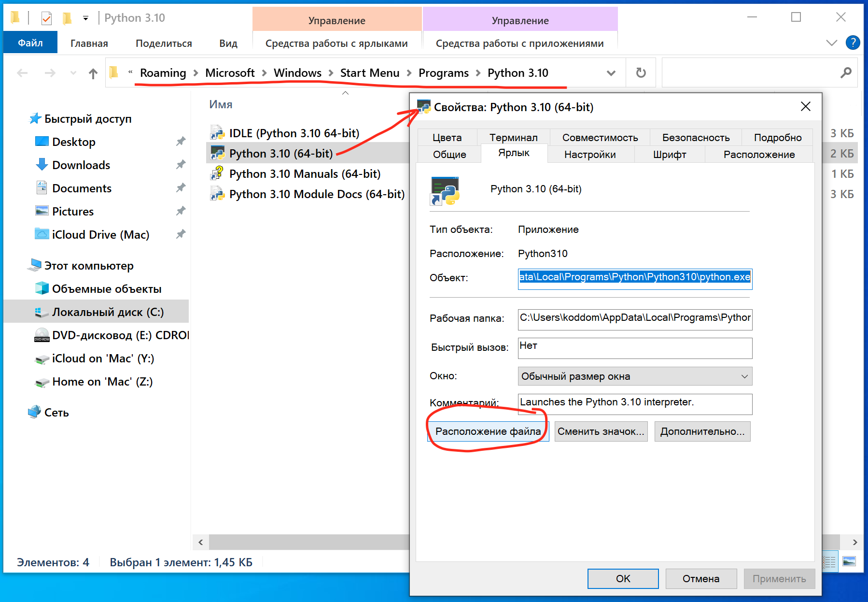Open Help via the question mark icon

[853, 43]
